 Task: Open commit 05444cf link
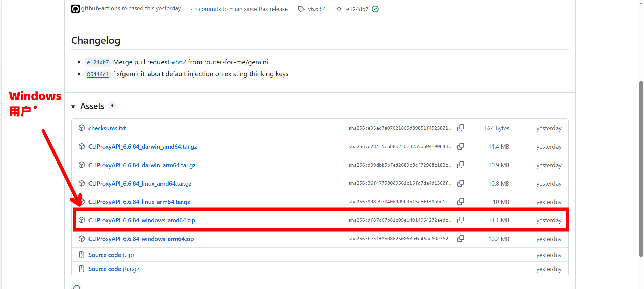point(98,74)
